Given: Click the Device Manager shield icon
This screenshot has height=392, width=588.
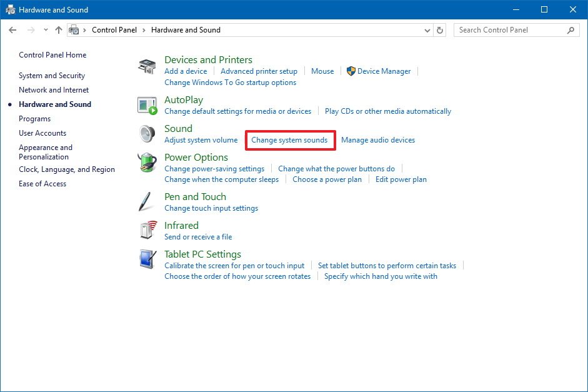Looking at the screenshot, I should coord(351,71).
